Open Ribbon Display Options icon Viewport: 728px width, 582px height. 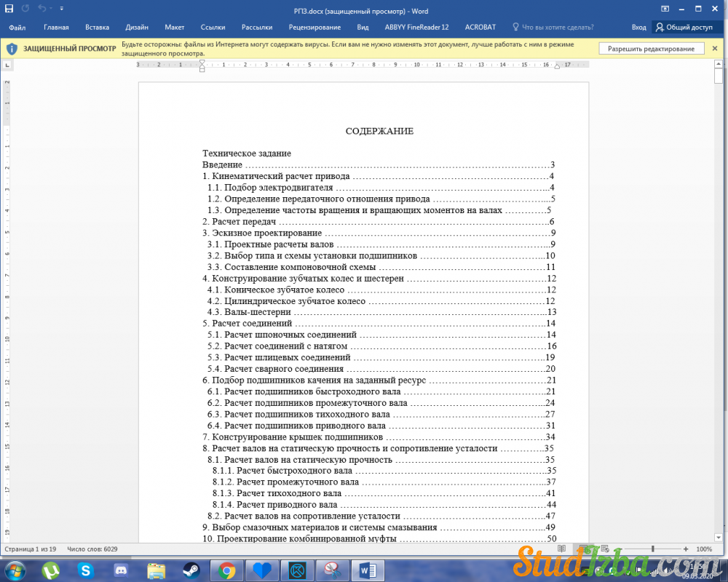pos(665,9)
